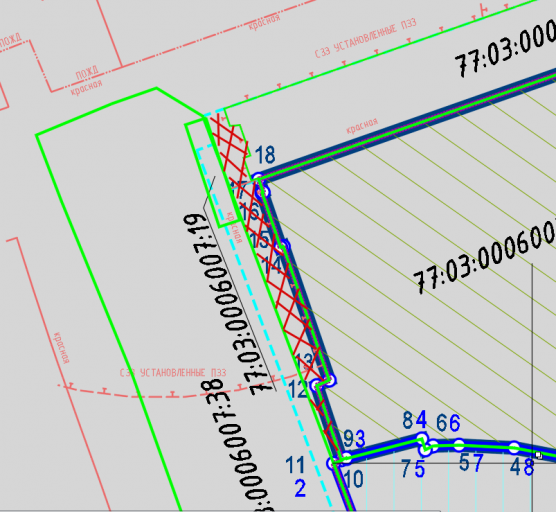Screen dimensions: 556x512
Task: Select point label "17"
Action: [239, 191]
